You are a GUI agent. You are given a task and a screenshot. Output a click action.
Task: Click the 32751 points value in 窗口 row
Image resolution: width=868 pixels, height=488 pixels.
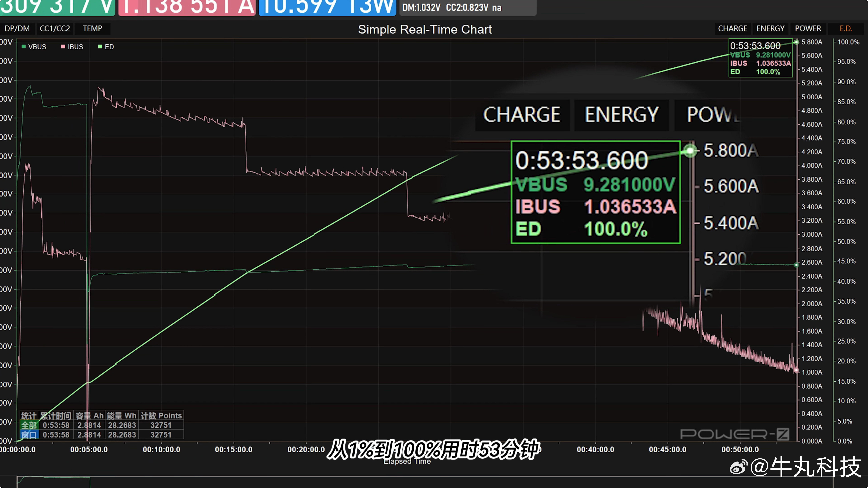tap(161, 435)
